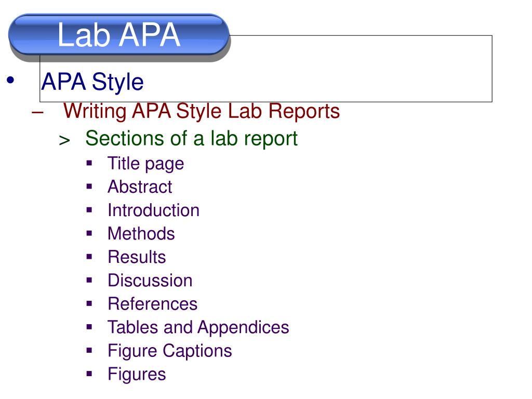The width and height of the screenshot is (532, 399).
Task: Select the Figure Captions list item
Action: click(x=170, y=351)
